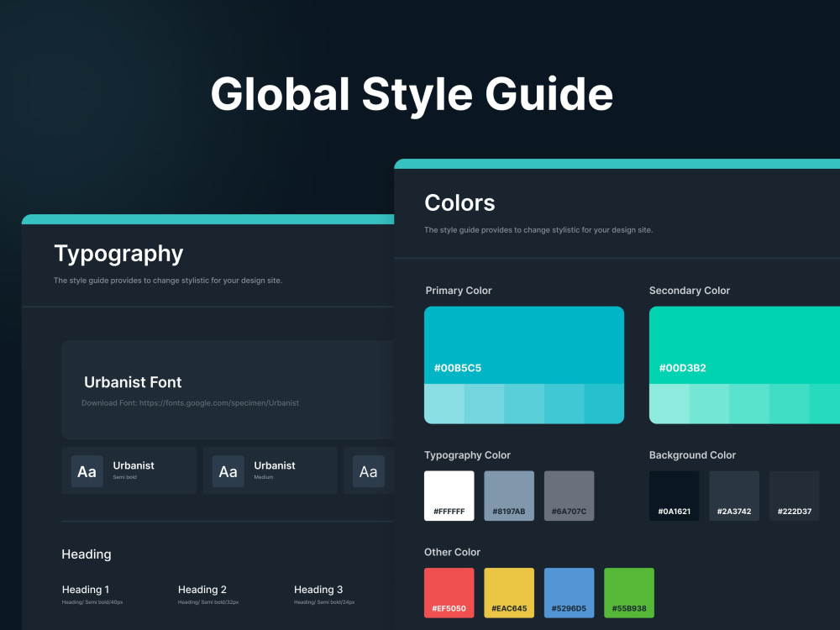Click the Aa icon for Urbanist Semi bold
This screenshot has width=840, height=630.
pyautogui.click(x=87, y=471)
